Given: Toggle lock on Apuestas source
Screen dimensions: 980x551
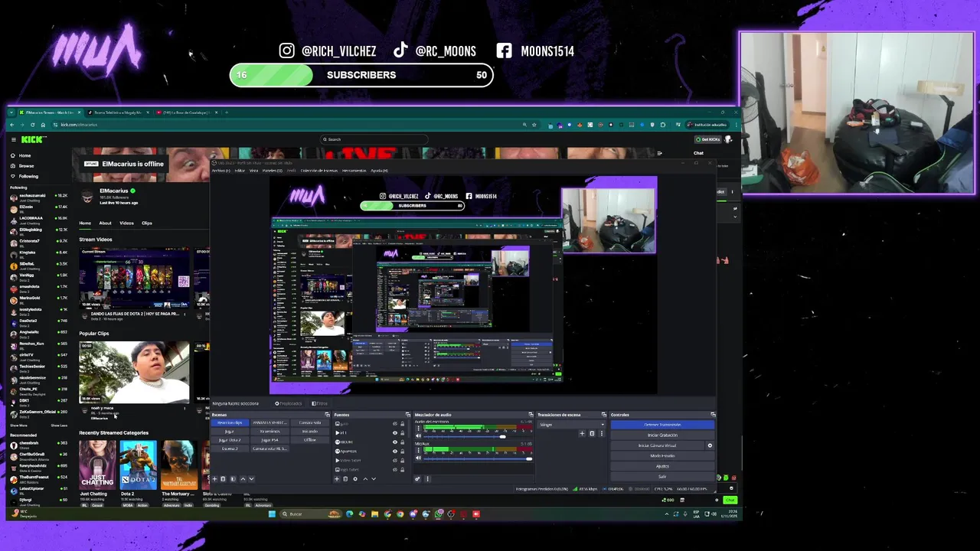Looking at the screenshot, I should click(x=402, y=451).
